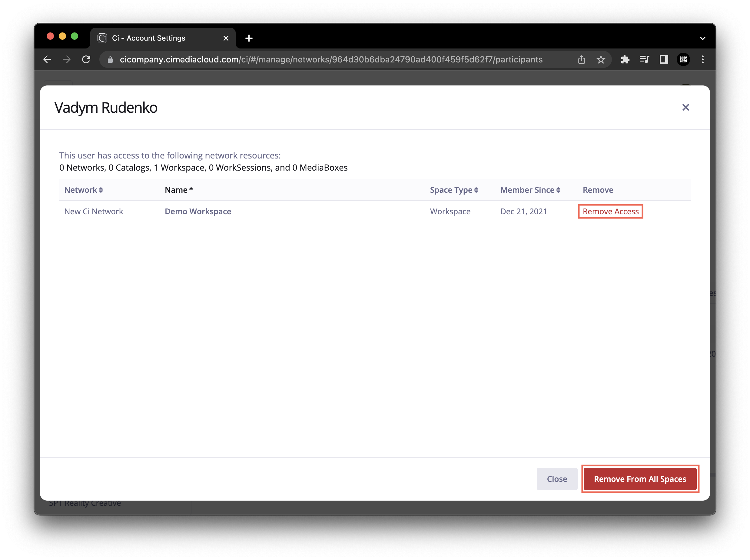Click the macOS green fullscreen button
Screen dimensions: 750x560
point(75,36)
